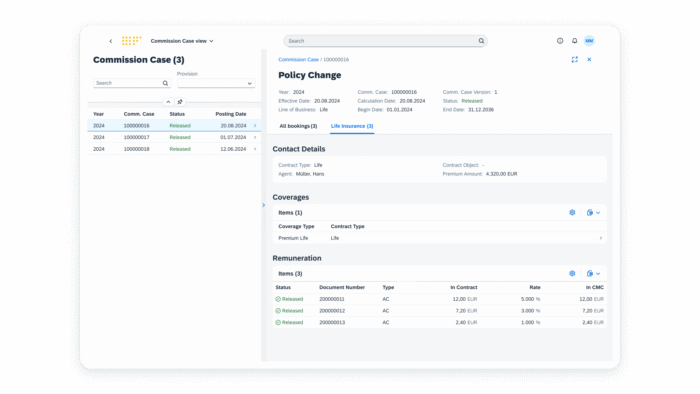Open the help icon in header
The width and height of the screenshot is (700, 394).
coord(560,41)
